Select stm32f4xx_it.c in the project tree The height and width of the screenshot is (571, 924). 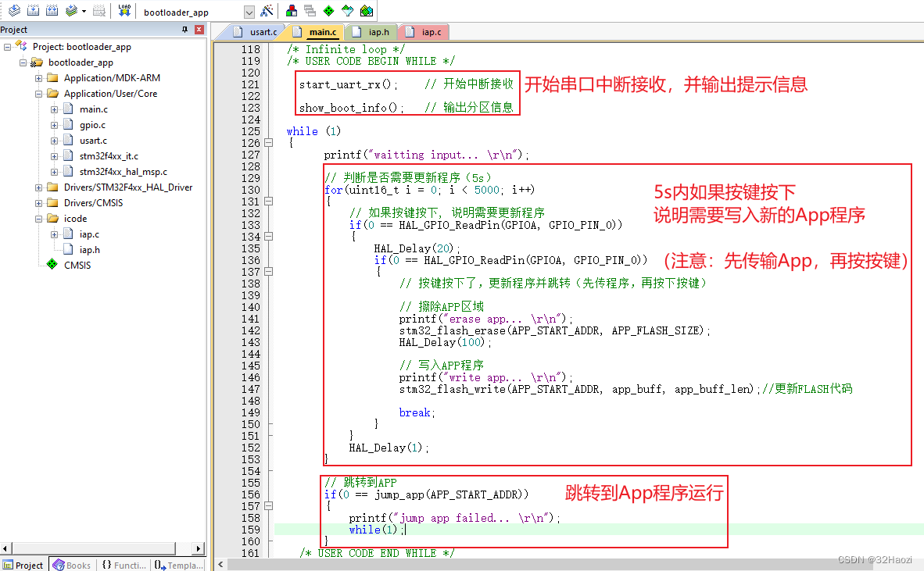[x=109, y=156]
